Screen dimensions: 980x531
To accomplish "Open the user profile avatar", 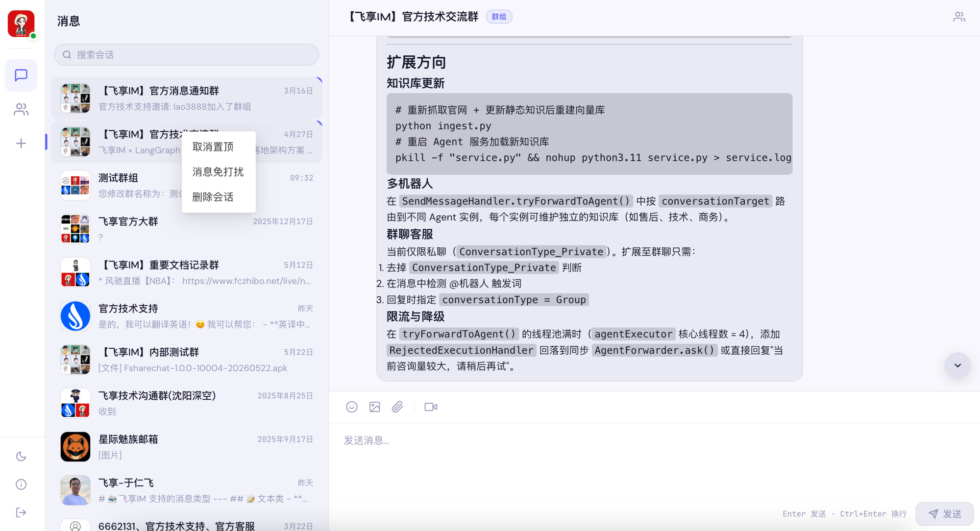I will (x=21, y=24).
